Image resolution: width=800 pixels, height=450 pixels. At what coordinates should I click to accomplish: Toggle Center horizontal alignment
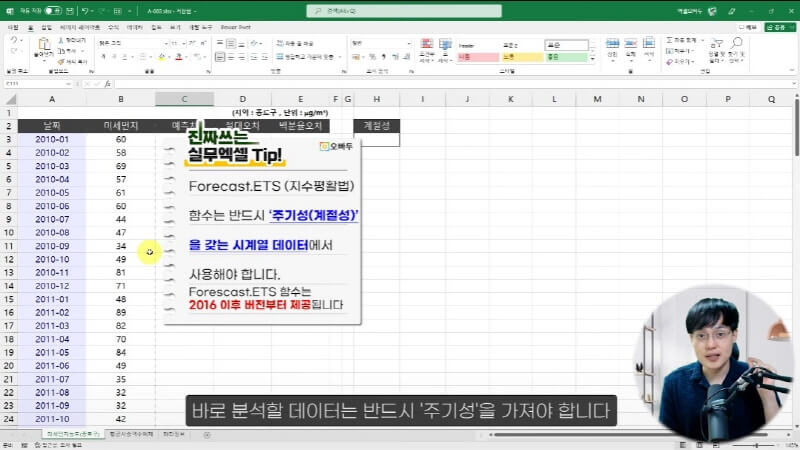click(231, 57)
